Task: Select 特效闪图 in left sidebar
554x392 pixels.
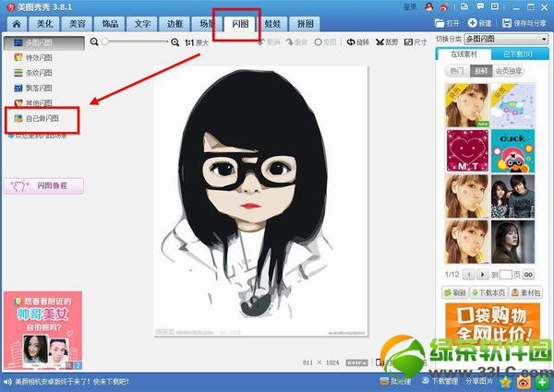Action: [33, 57]
